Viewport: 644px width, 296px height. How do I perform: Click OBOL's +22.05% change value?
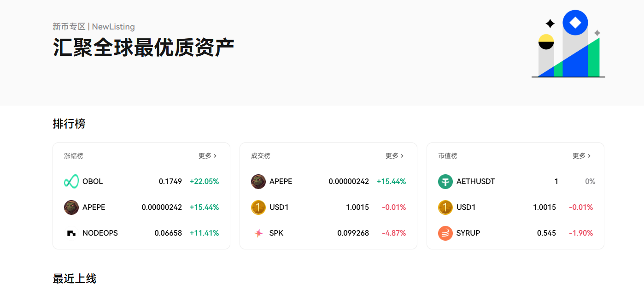pos(204,182)
